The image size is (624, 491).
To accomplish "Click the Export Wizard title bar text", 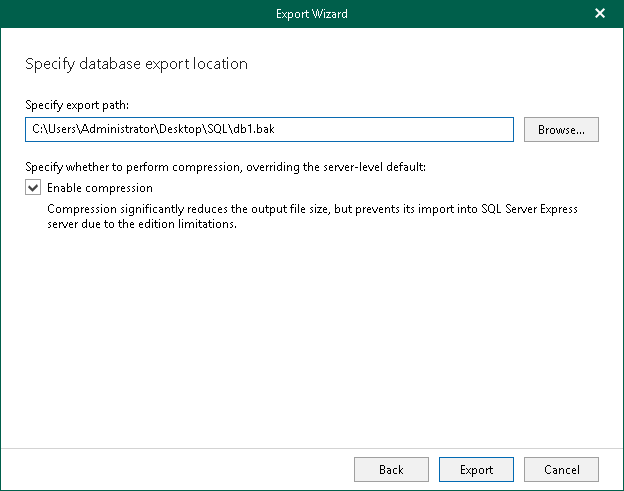I will click(x=312, y=14).
